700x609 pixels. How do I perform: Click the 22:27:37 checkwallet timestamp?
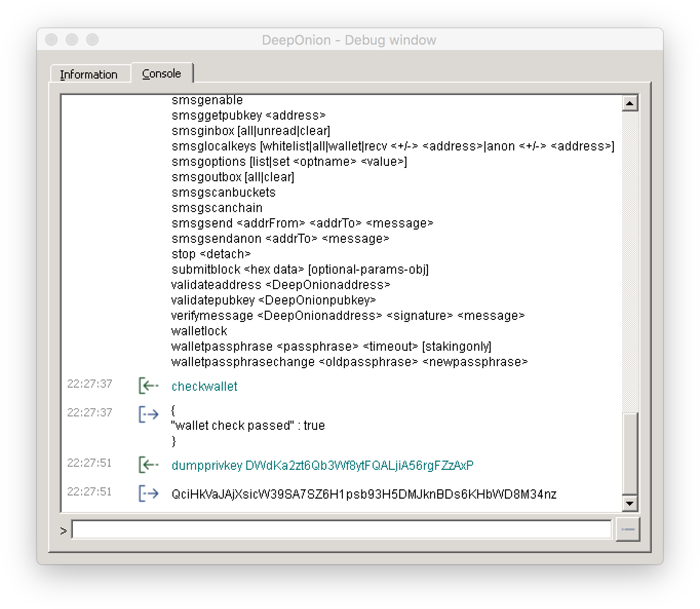click(x=90, y=384)
